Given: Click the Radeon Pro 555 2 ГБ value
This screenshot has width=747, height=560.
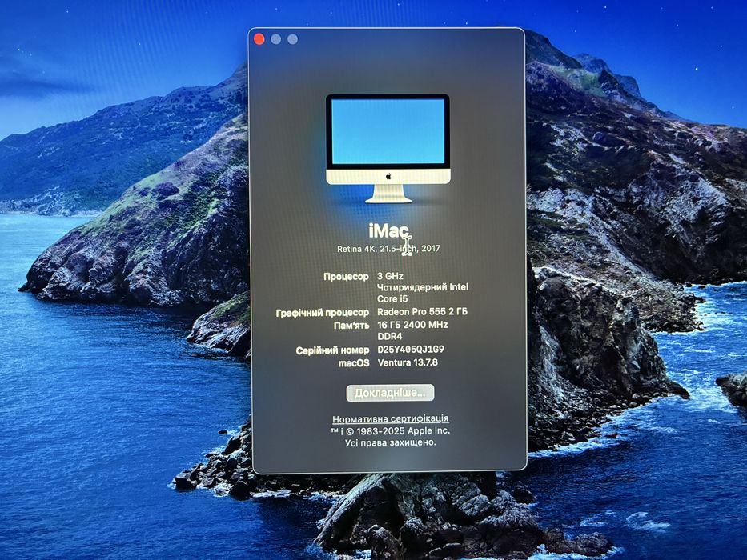Looking at the screenshot, I should pos(422,312).
